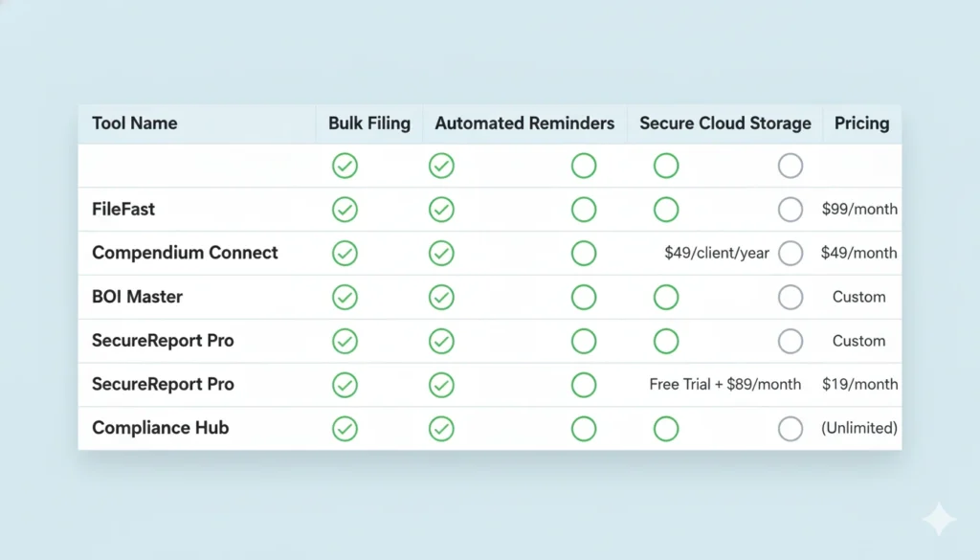Toggle the Automated Reminders check for Compliance Hub

click(x=441, y=428)
